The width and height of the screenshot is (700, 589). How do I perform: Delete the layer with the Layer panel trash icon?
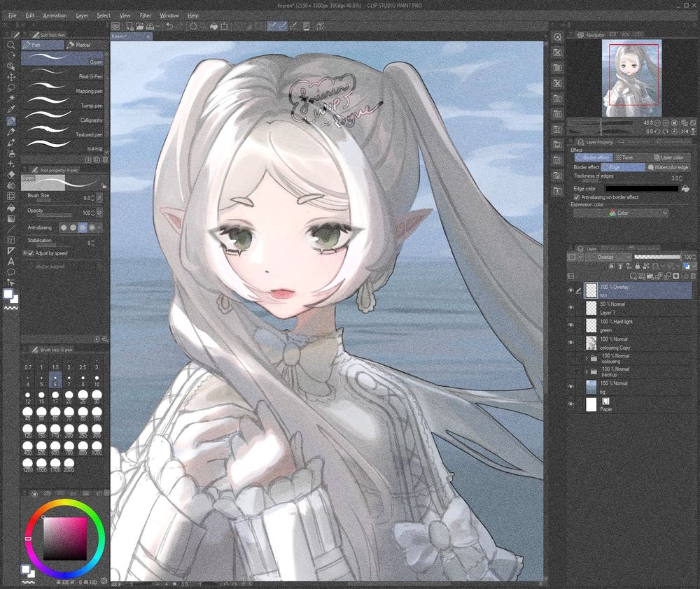tap(693, 276)
